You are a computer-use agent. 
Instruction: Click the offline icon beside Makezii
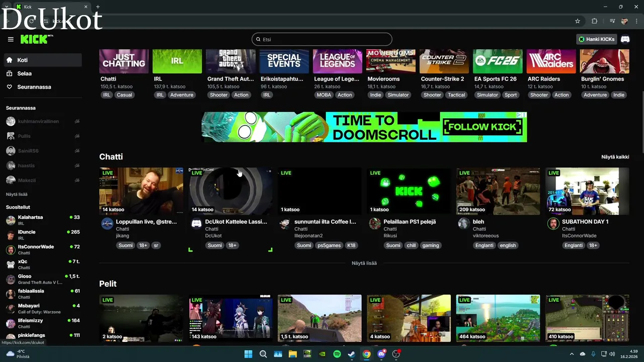pyautogui.click(x=77, y=180)
